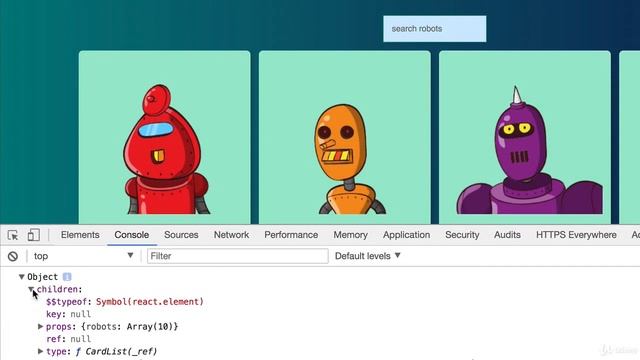Click the search robots input box
640x360 pixels.
435,29
